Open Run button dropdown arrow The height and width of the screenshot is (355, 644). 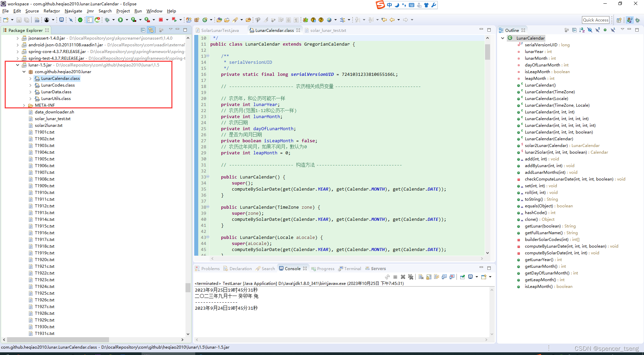coord(126,20)
